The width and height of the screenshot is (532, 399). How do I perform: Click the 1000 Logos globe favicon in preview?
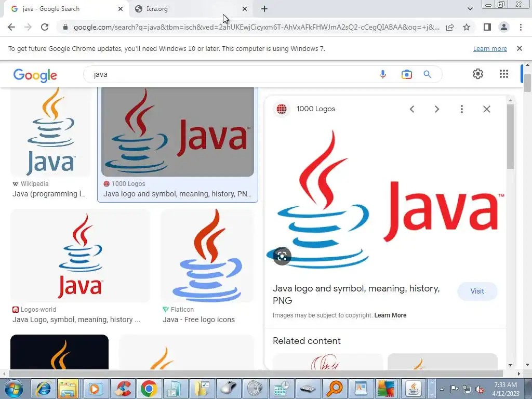coord(282,109)
